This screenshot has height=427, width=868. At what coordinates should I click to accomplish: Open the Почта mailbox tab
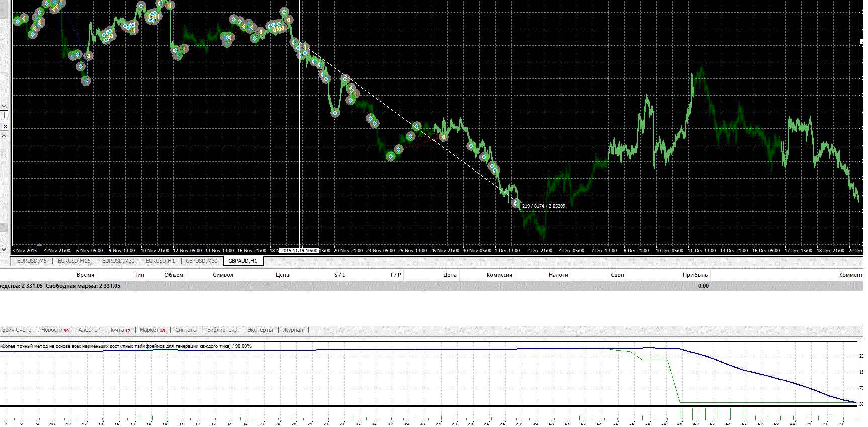(119, 330)
